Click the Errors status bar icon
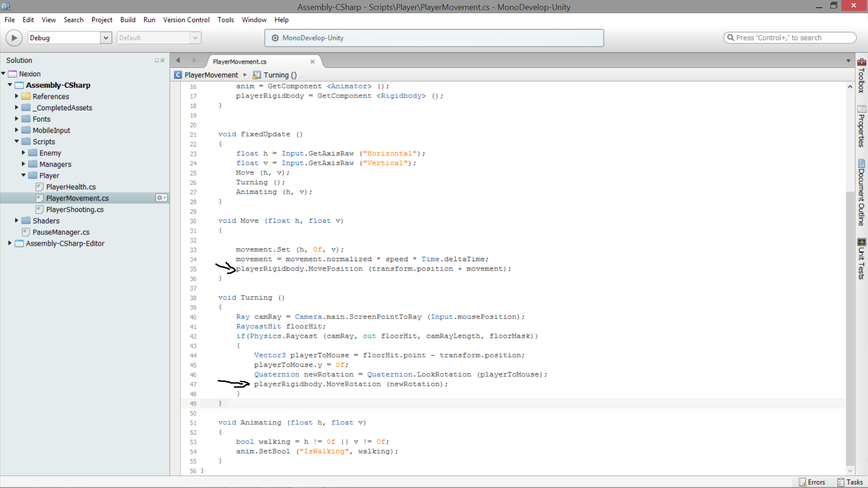The height and width of the screenshot is (488, 868). coord(812,482)
